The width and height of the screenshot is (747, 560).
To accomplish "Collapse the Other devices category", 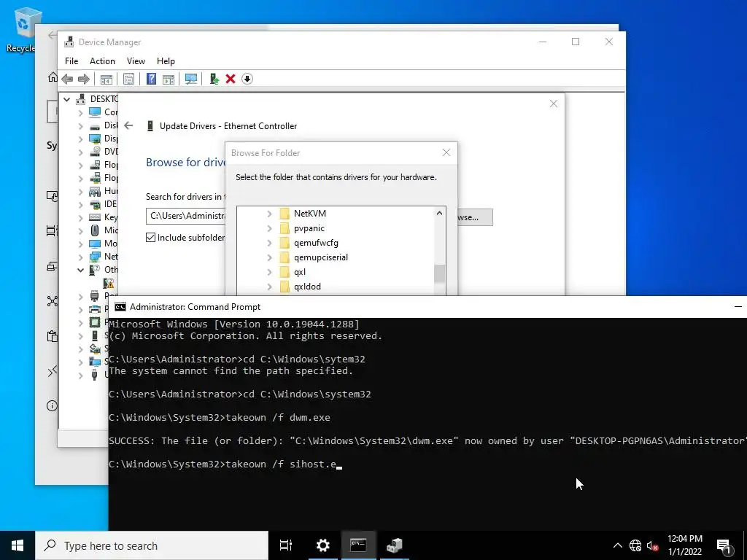I will tap(80, 270).
